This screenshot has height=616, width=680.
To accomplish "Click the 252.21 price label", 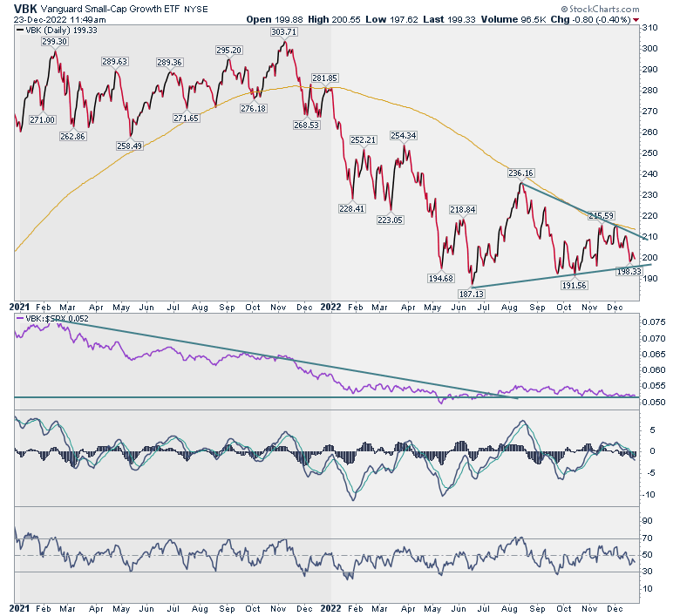I will tap(364, 140).
